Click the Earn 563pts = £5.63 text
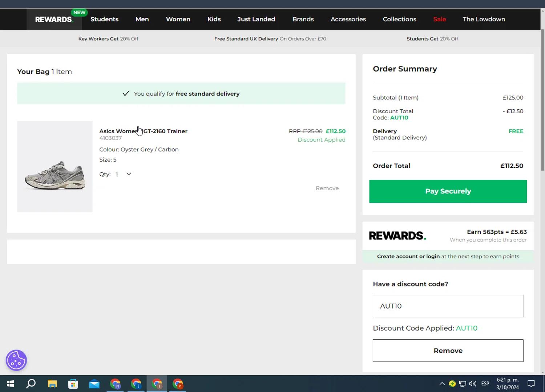Screen dimensions: 545x392 [x=497, y=232]
